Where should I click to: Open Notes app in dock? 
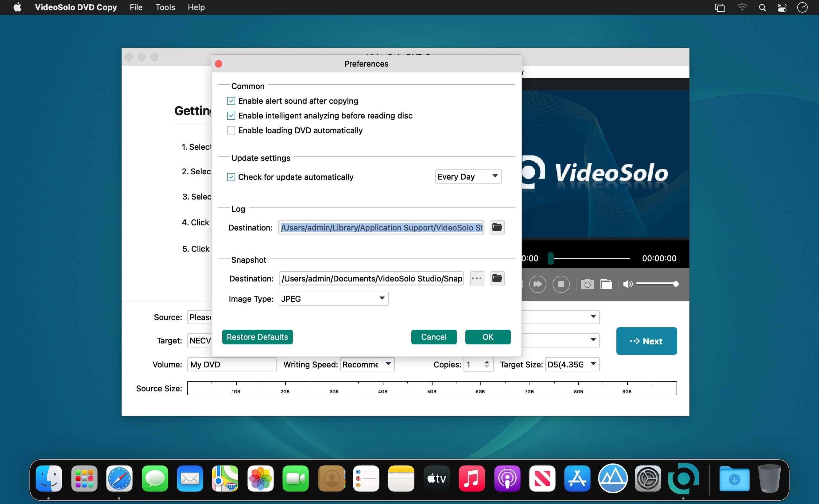point(401,478)
